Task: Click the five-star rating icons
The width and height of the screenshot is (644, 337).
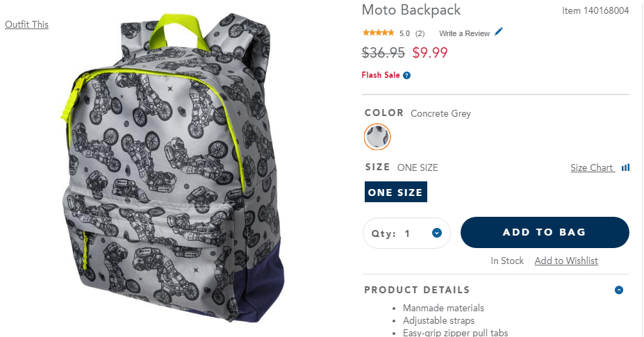Action: [x=378, y=33]
